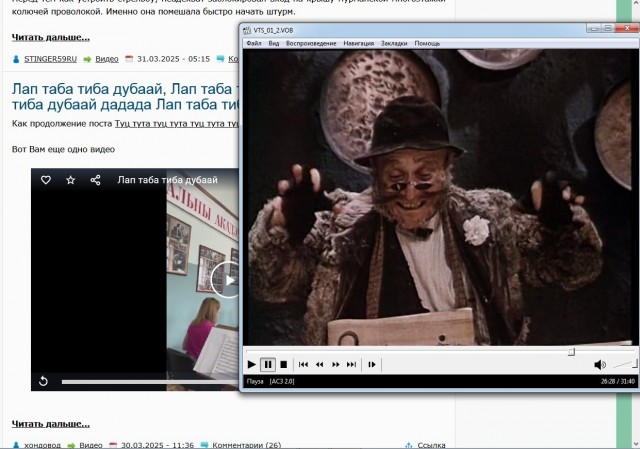Skip to previous chapter in media player
Image resolution: width=640 pixels, height=449 pixels.
pyautogui.click(x=303, y=365)
